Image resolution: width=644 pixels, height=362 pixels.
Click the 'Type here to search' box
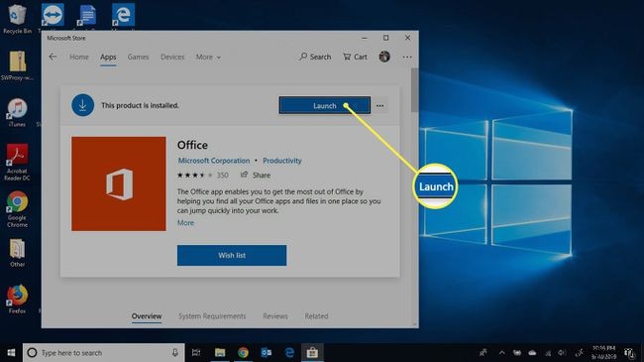[103, 352]
